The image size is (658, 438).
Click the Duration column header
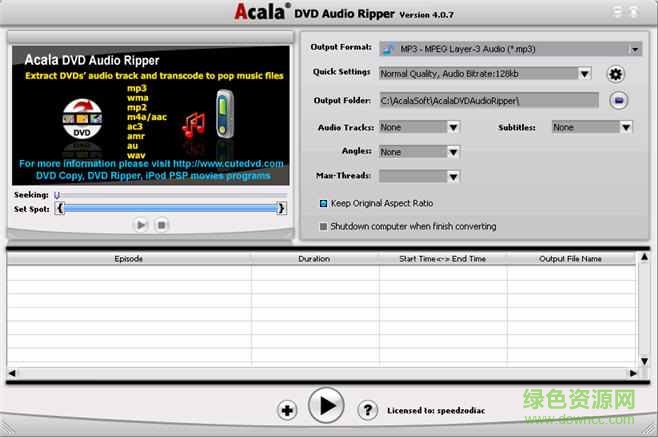click(314, 259)
